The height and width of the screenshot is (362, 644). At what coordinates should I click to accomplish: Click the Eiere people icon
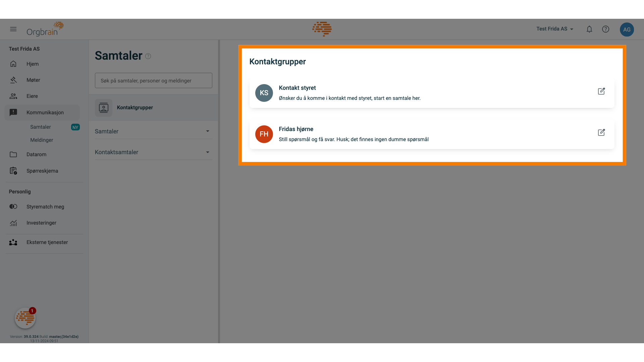[x=13, y=96]
